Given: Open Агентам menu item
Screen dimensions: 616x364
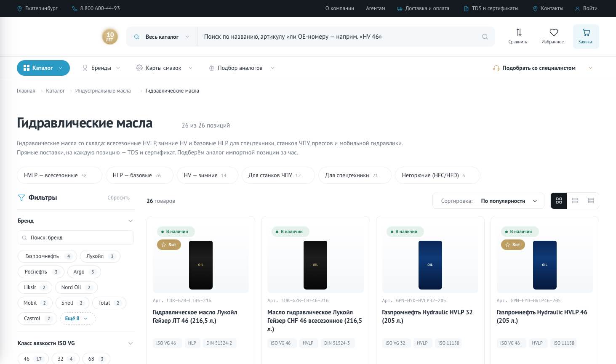Looking at the screenshot, I should [x=376, y=8].
